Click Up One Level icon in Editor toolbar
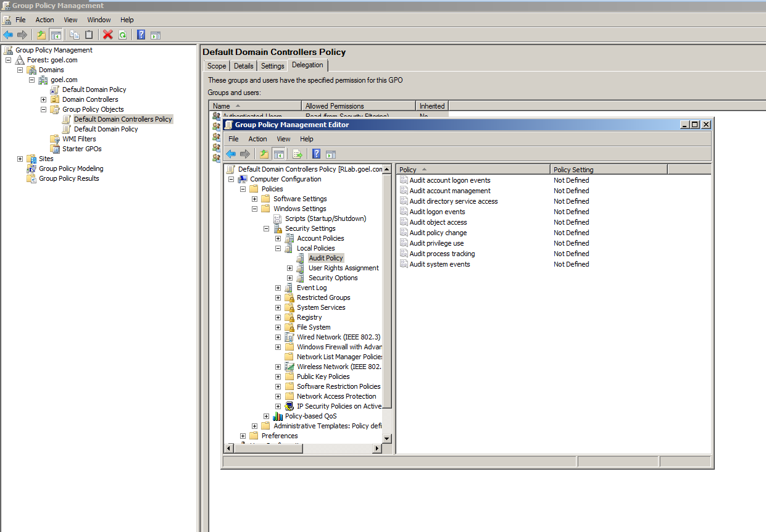 [264, 154]
